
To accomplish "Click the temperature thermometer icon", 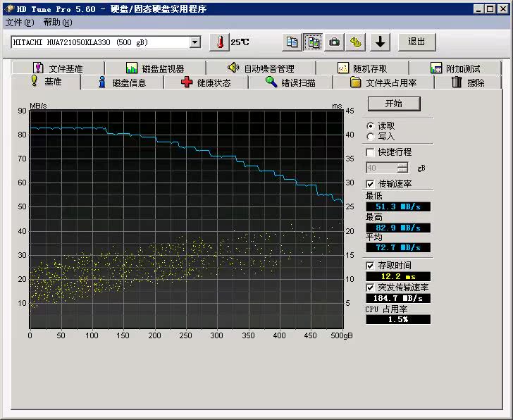I will tap(220, 42).
